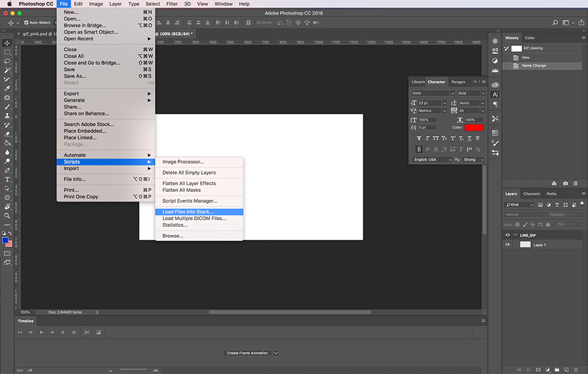Open the Edit menu
Image resolution: width=588 pixels, height=374 pixels.
pyautogui.click(x=78, y=4)
